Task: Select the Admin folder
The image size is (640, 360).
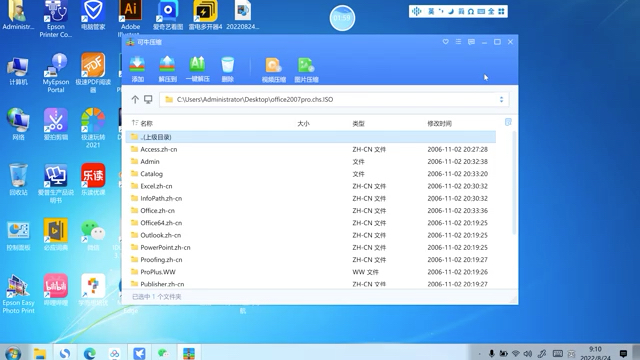Action: (311, 162)
